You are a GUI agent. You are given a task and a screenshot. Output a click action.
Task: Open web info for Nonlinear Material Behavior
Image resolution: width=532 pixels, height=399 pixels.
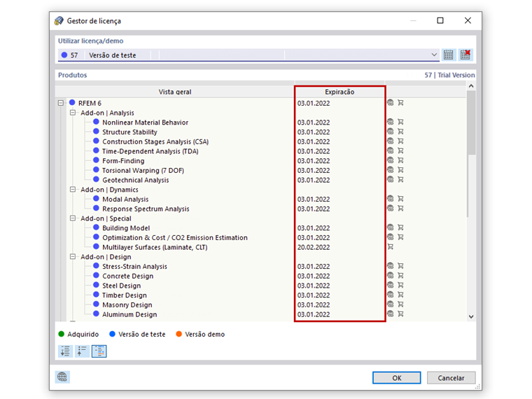[391, 122]
